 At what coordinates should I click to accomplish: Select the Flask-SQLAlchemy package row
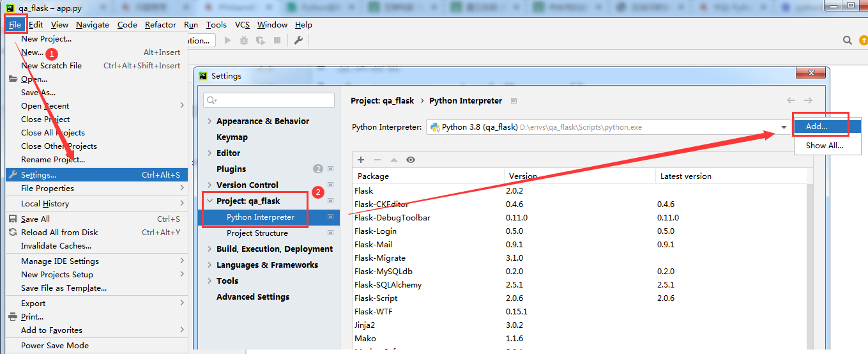[x=579, y=284]
